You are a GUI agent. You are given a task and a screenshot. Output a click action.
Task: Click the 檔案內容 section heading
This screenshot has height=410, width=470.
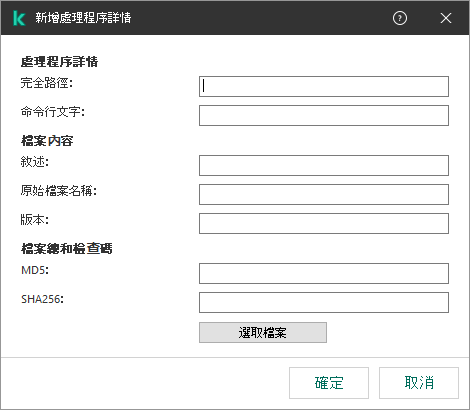(47, 141)
